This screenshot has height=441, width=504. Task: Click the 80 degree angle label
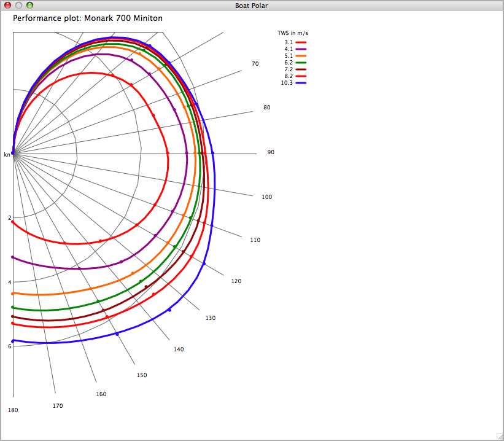coord(267,107)
